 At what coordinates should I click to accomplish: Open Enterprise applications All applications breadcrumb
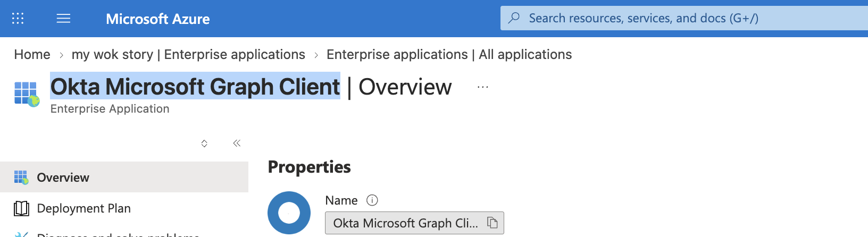449,54
